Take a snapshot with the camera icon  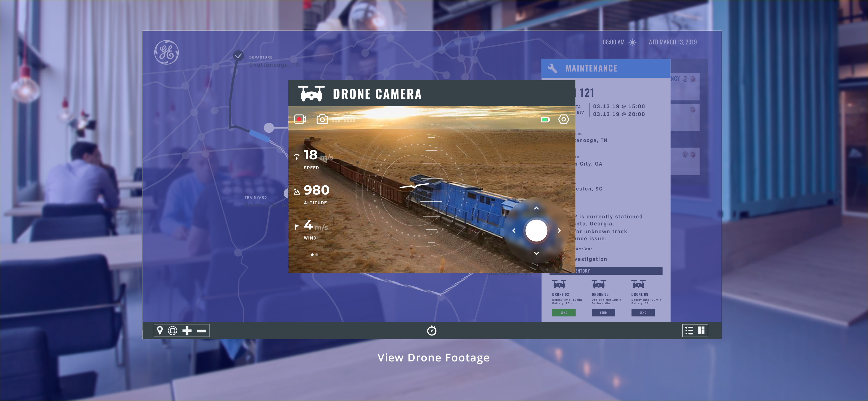pyautogui.click(x=322, y=119)
